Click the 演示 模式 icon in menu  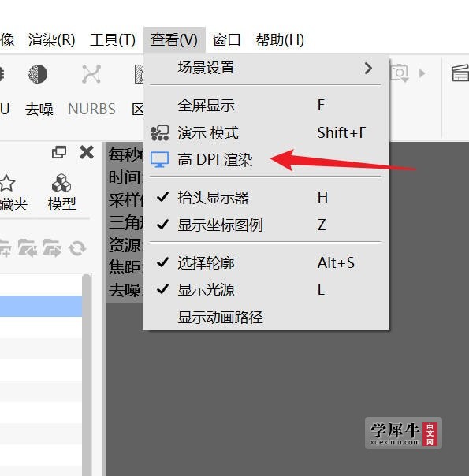pyautogui.click(x=160, y=133)
